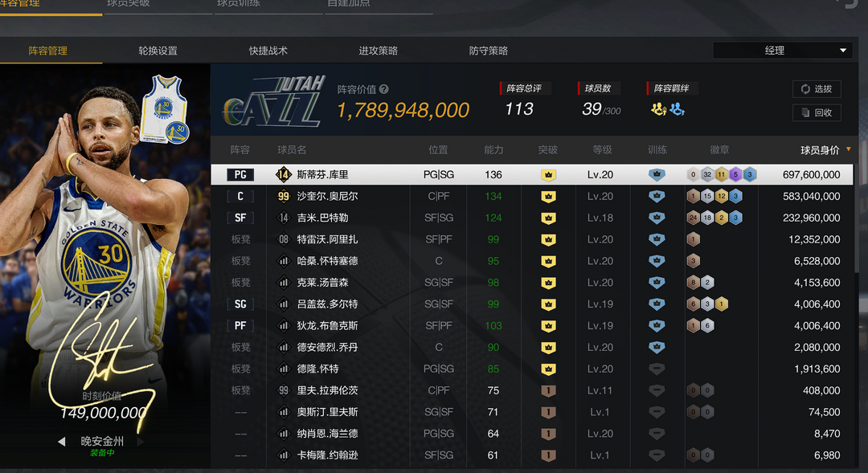The height and width of the screenshot is (473, 868).
Task: Show the next moment card with the right arrow
Action: [141, 442]
